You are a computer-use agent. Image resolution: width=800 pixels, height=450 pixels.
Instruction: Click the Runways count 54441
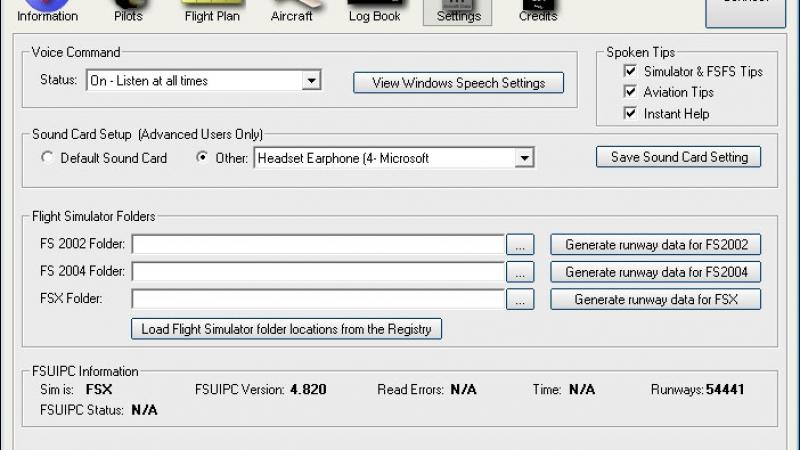724,390
